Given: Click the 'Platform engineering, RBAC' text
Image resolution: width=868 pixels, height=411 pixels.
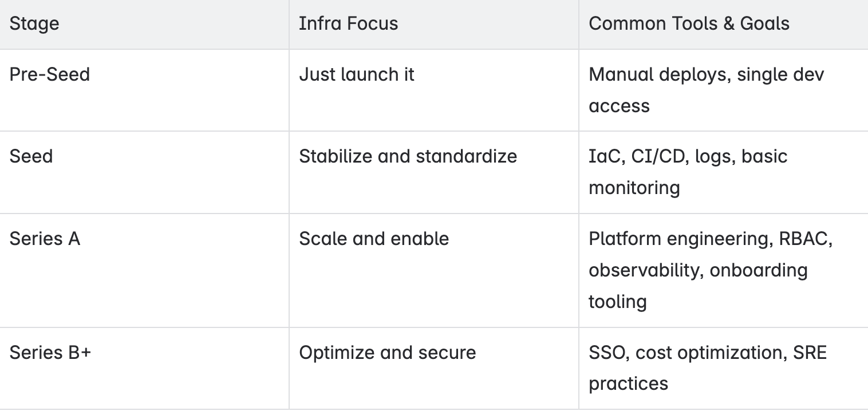Looking at the screenshot, I should point(711,239).
